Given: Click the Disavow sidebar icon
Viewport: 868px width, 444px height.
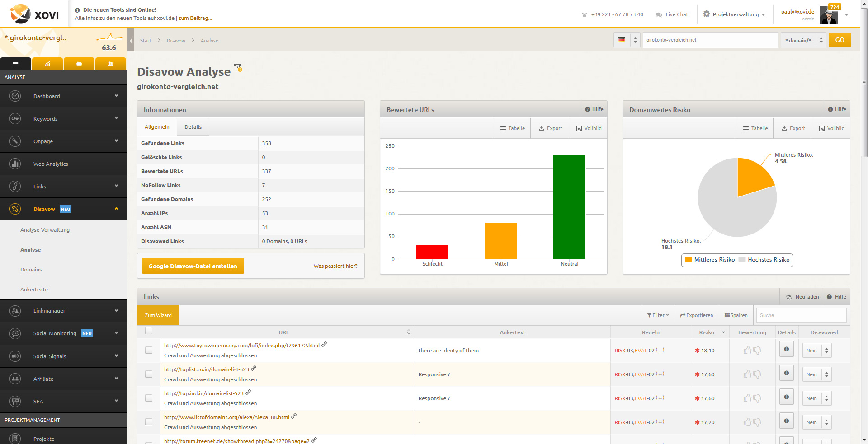Looking at the screenshot, I should click(15, 209).
